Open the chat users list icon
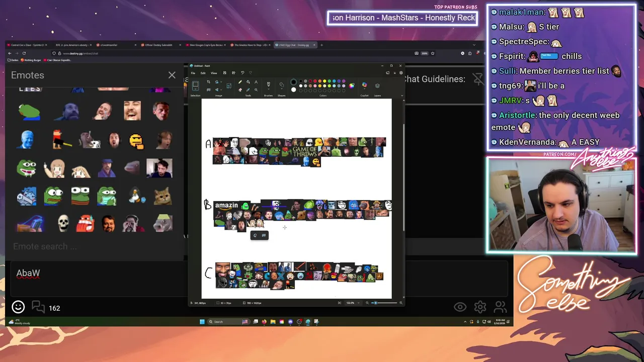644x362 pixels. 500,307
